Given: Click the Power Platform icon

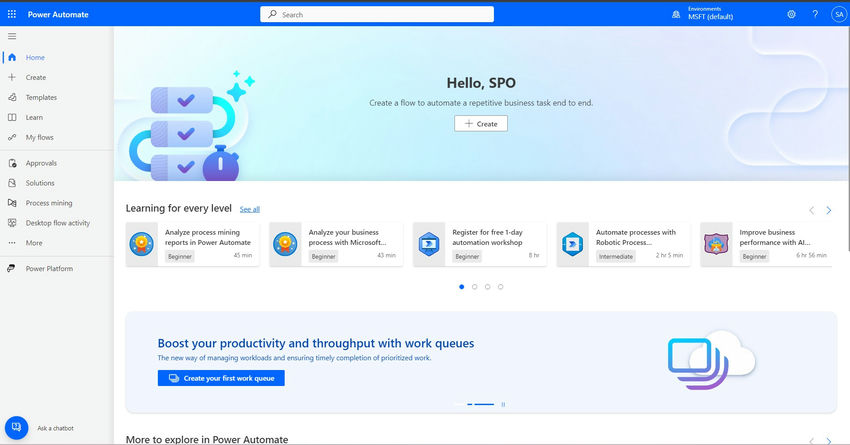Looking at the screenshot, I should click(x=11, y=268).
